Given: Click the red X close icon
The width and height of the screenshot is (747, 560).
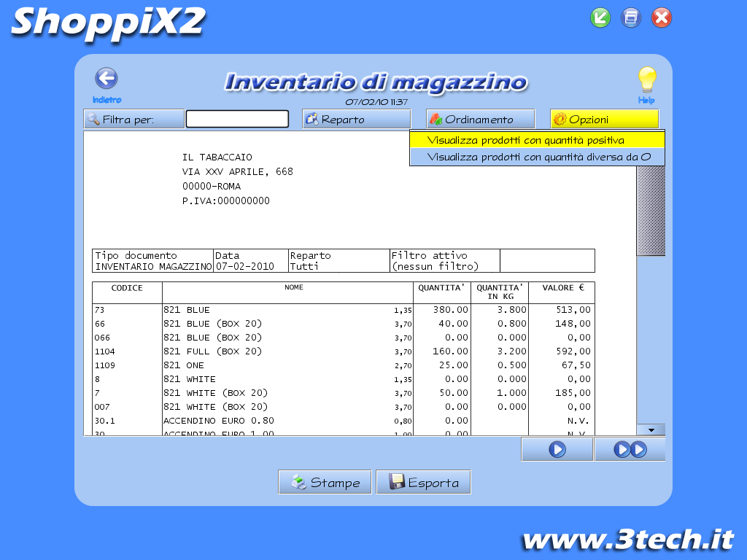Looking at the screenshot, I should [x=662, y=17].
